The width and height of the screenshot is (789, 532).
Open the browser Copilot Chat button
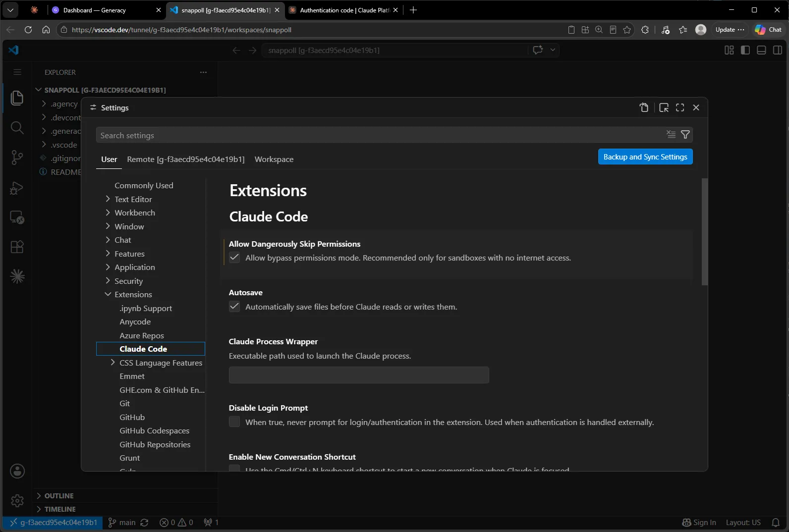point(768,30)
